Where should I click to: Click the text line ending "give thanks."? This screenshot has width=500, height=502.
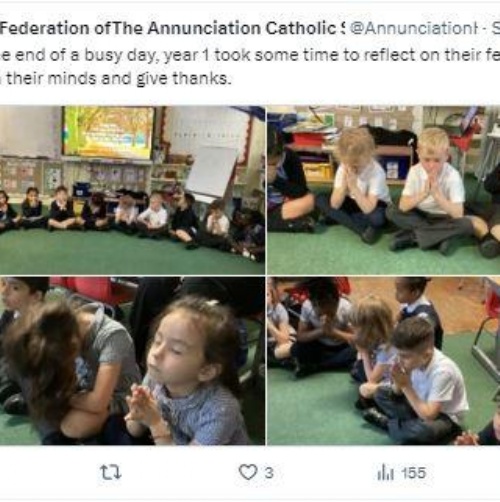pos(116,79)
